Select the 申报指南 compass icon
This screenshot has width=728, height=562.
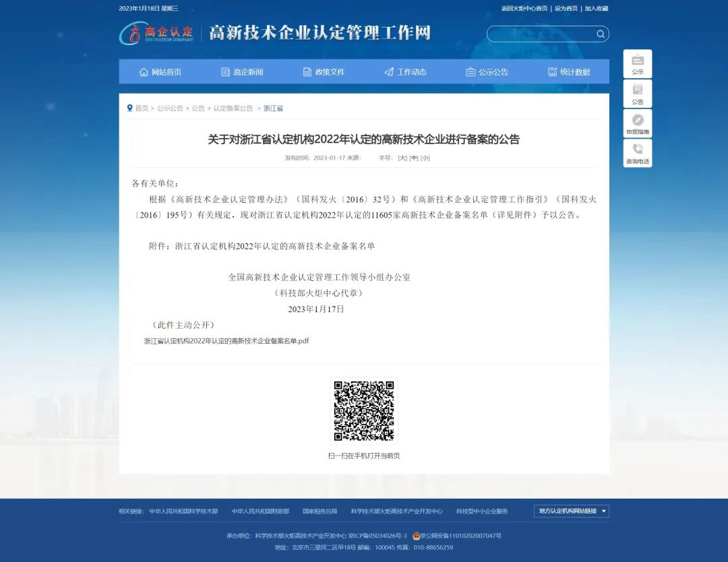tap(638, 119)
